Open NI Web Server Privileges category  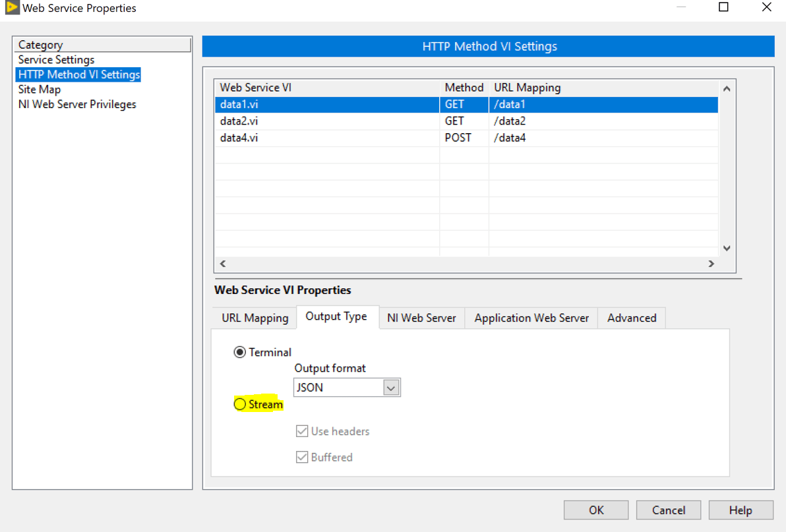pyautogui.click(x=77, y=103)
